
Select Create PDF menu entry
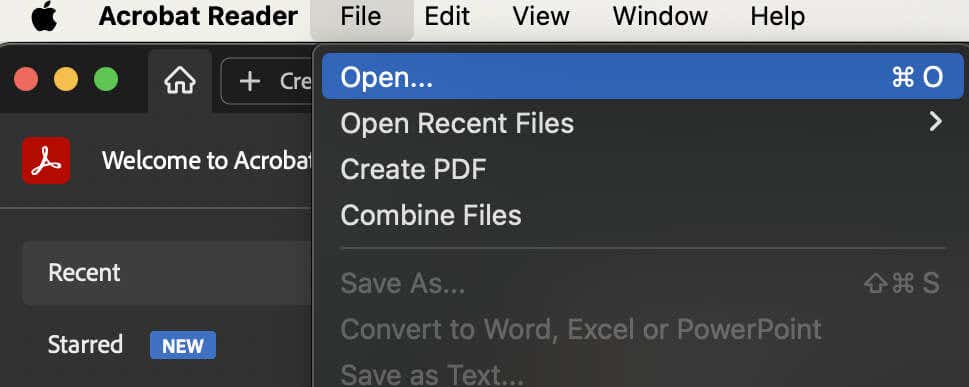point(643,169)
